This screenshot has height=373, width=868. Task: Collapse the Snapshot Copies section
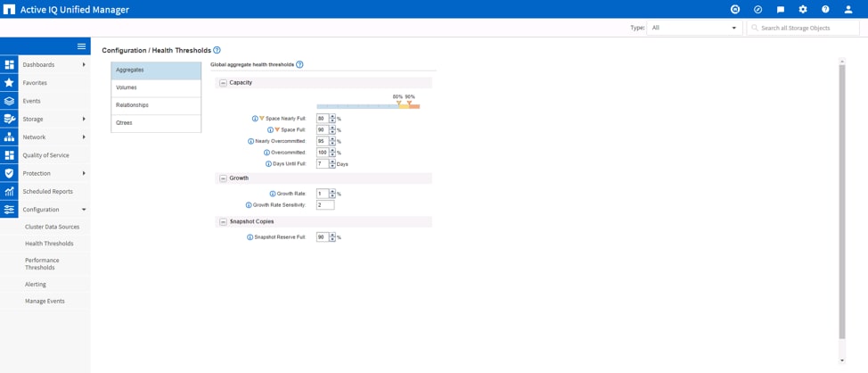[223, 221]
